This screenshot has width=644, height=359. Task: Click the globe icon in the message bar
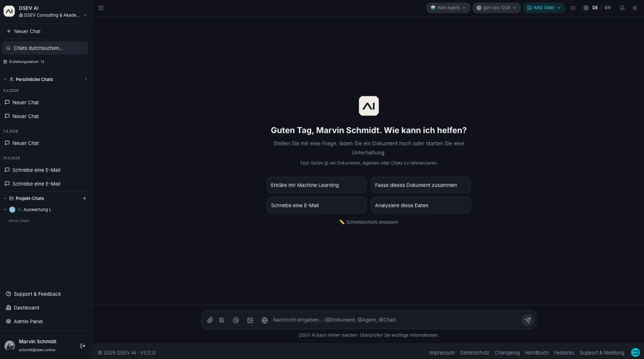264,320
